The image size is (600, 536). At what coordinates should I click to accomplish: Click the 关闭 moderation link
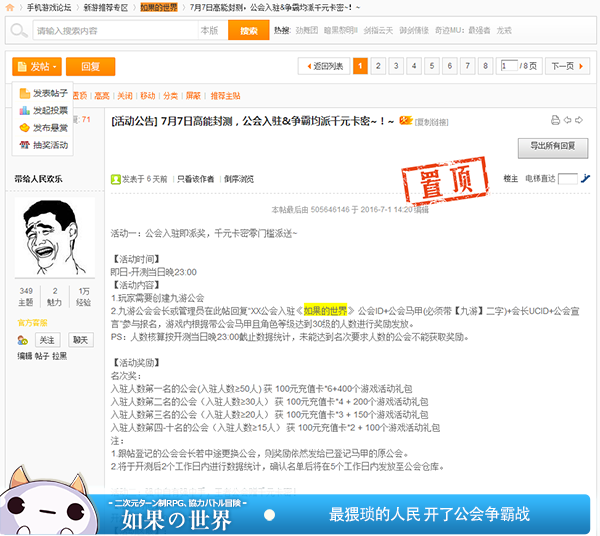125,96
